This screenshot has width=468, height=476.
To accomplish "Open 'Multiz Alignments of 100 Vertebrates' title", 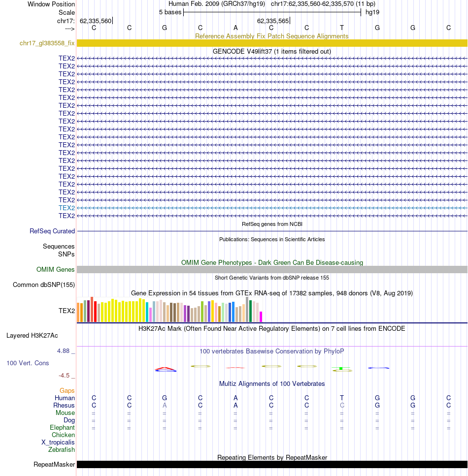I will (272, 384).
